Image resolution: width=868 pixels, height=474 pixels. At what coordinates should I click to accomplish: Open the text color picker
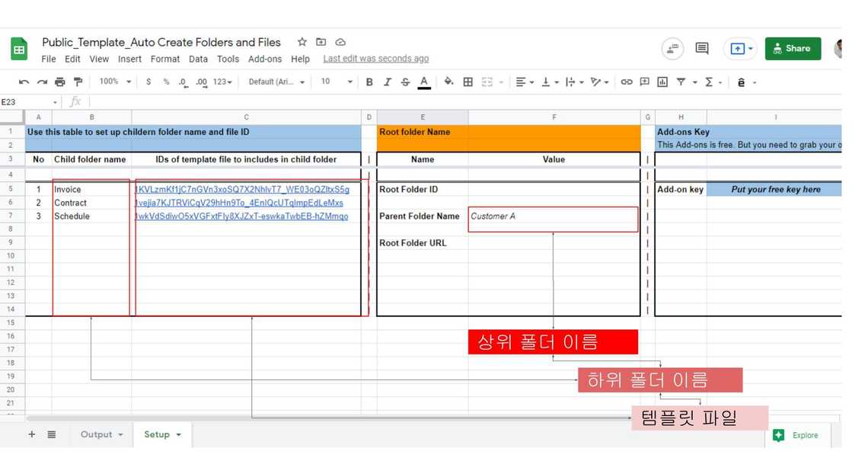[x=424, y=82]
